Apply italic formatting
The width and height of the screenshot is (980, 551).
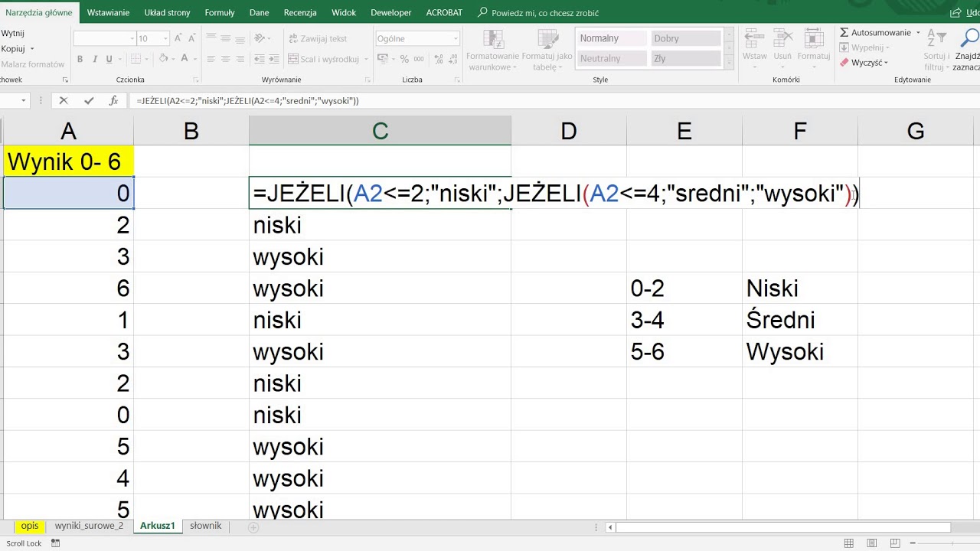pyautogui.click(x=95, y=59)
